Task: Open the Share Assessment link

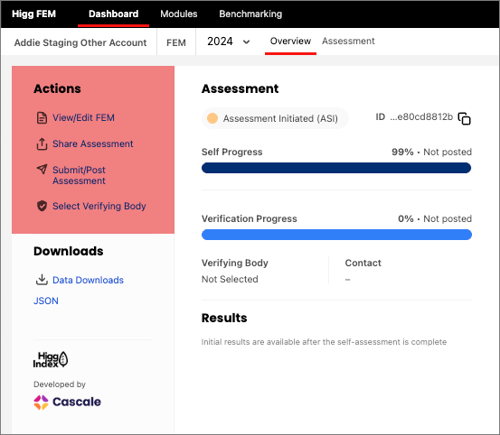Action: [x=93, y=144]
